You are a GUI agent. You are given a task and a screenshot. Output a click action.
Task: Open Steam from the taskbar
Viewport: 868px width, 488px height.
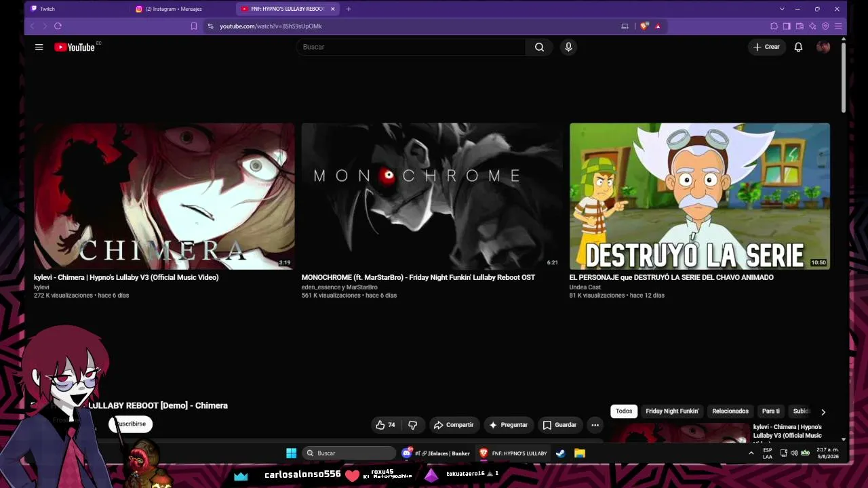click(x=561, y=453)
